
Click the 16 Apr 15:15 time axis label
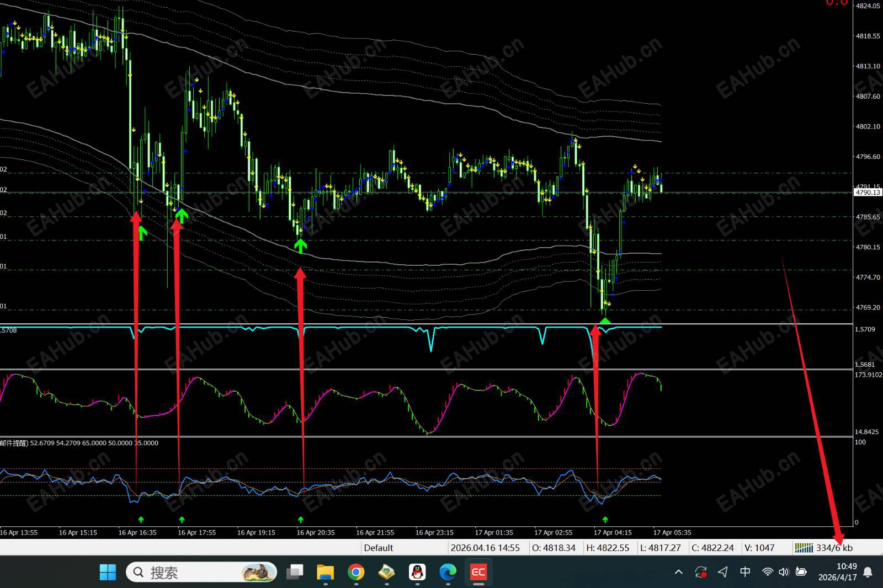coord(78,533)
